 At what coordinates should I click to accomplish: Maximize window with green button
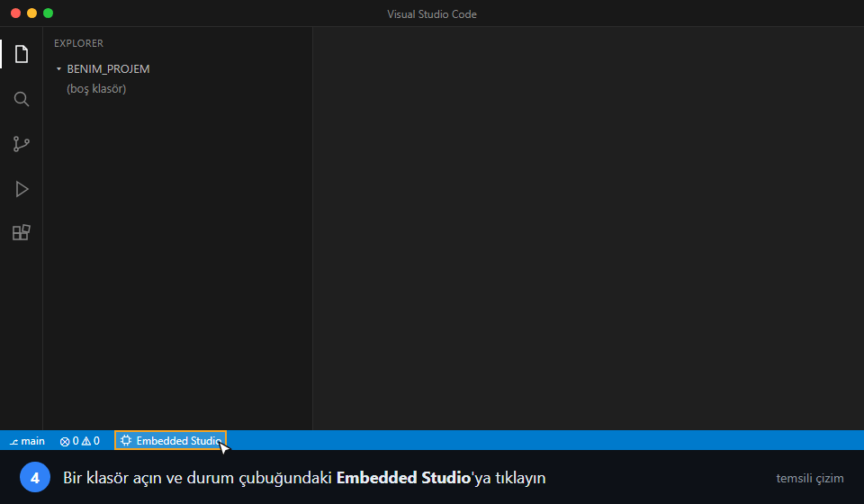(x=48, y=13)
